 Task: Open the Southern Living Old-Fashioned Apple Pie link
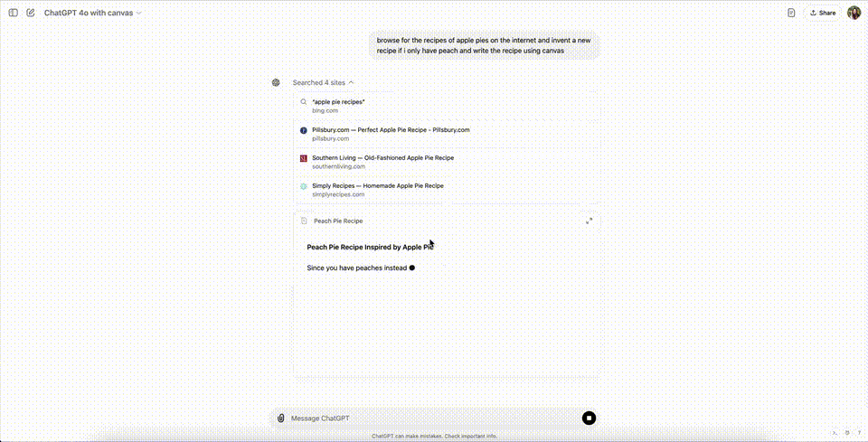tap(448, 162)
